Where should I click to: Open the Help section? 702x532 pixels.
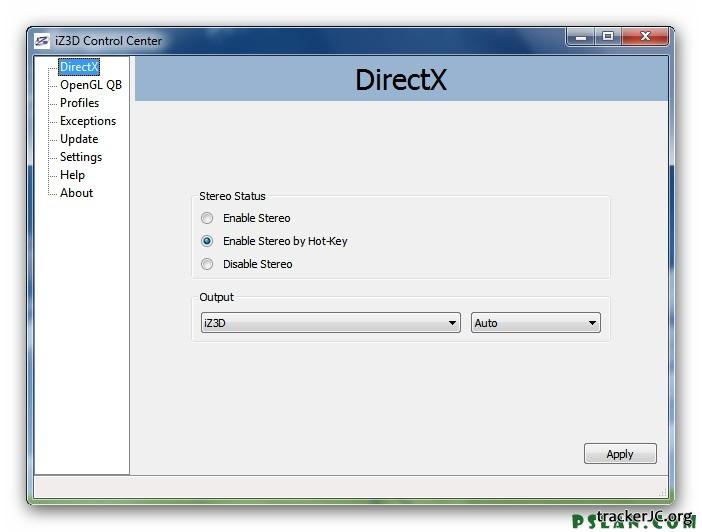point(72,175)
